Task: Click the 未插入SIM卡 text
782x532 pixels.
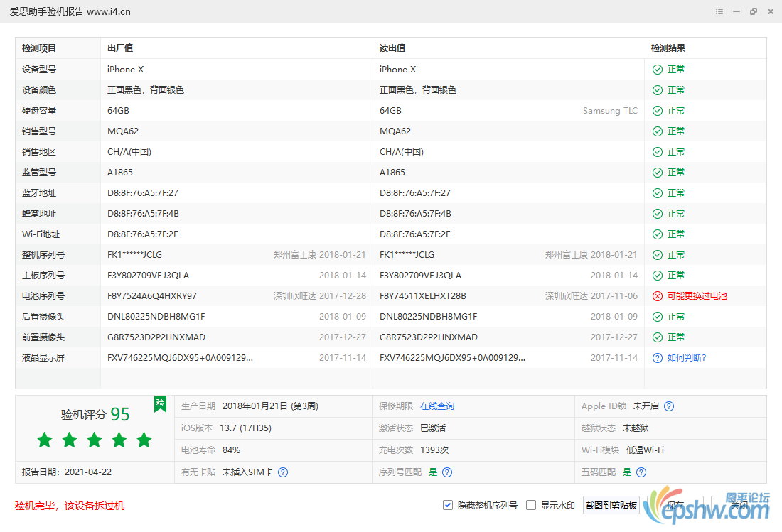Action: [x=248, y=472]
